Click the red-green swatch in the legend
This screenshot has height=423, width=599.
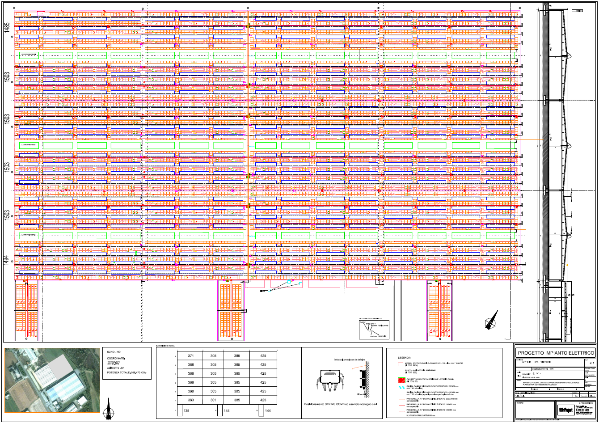pyautogui.click(x=401, y=380)
